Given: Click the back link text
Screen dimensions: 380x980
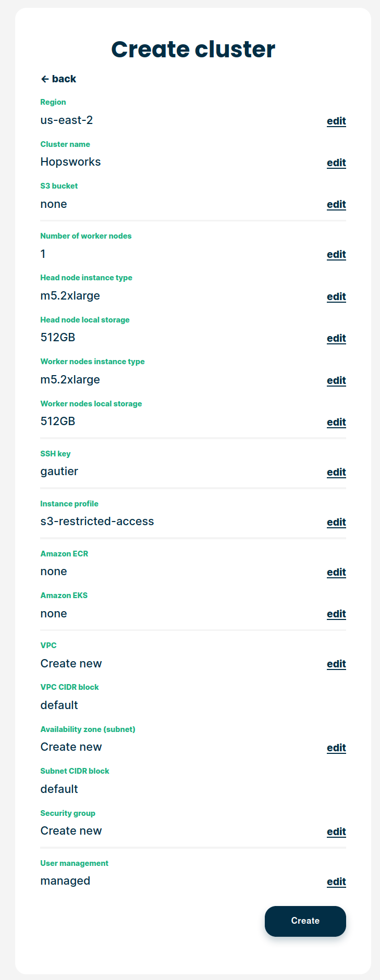Looking at the screenshot, I should tap(64, 79).
